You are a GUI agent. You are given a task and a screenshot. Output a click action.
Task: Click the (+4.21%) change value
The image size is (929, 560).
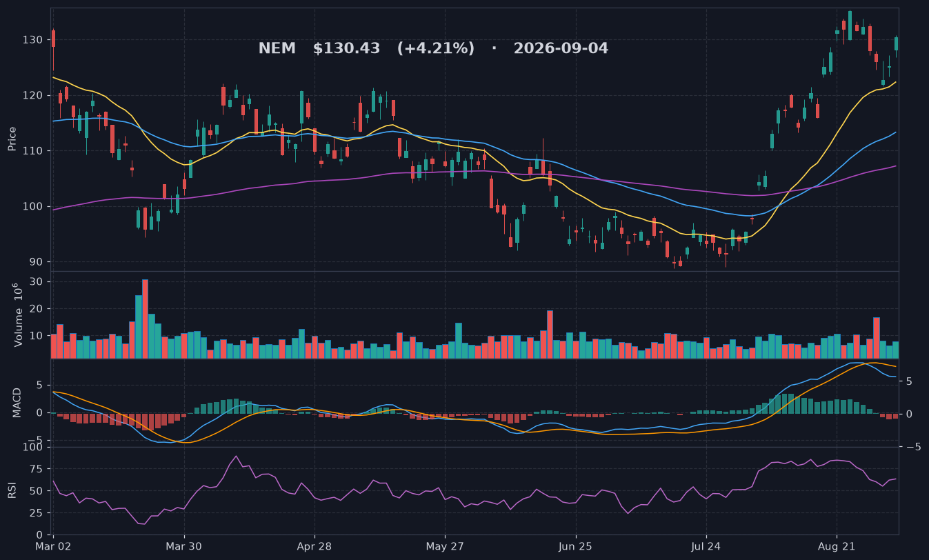(435, 49)
